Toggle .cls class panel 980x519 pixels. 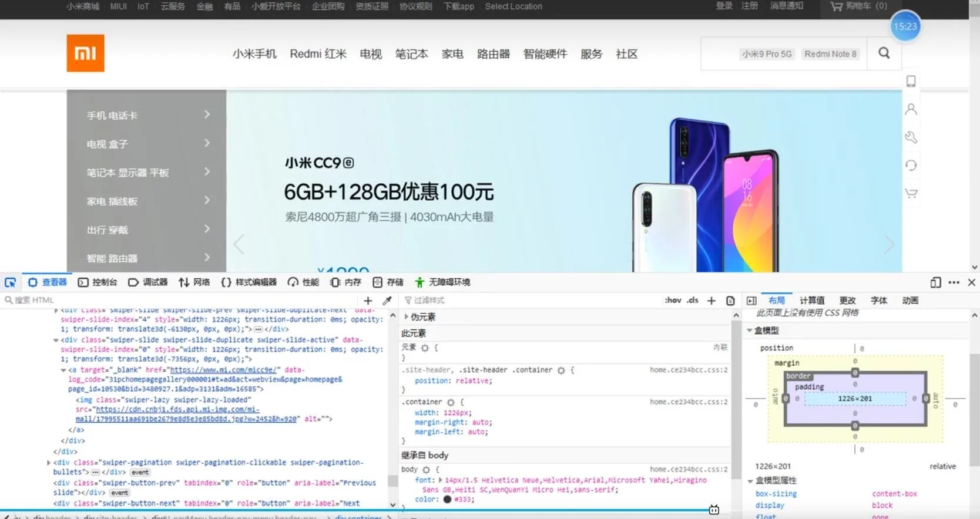coord(693,300)
